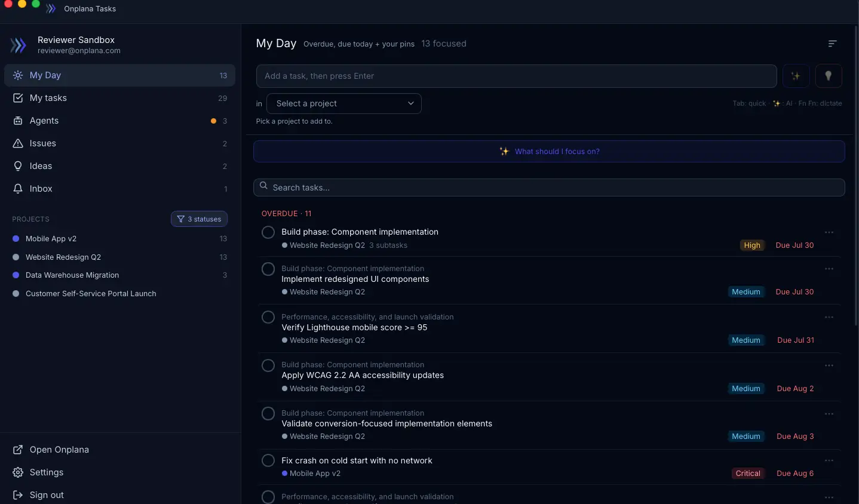The height and width of the screenshot is (504, 859).
Task: Open the Select a project dropdown
Action: click(x=344, y=103)
